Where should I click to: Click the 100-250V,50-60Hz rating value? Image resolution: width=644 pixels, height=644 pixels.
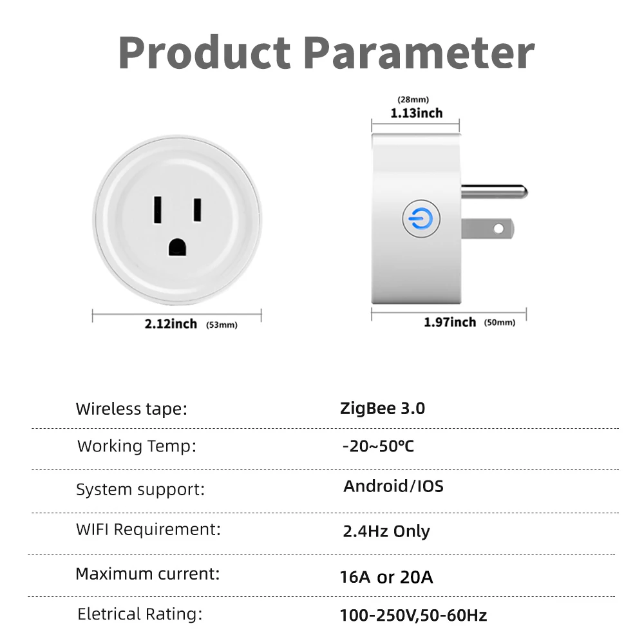413,615
